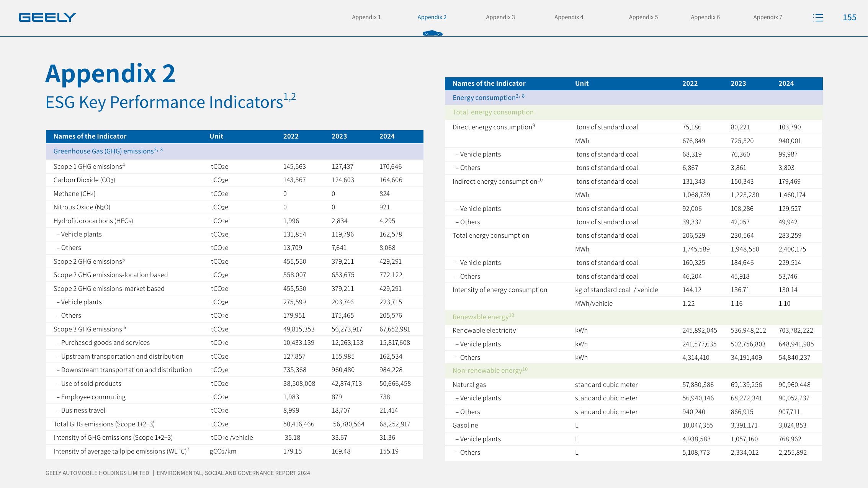Screen dimensions: 868x488
Task: Click the GEELY logo
Action: click(47, 17)
